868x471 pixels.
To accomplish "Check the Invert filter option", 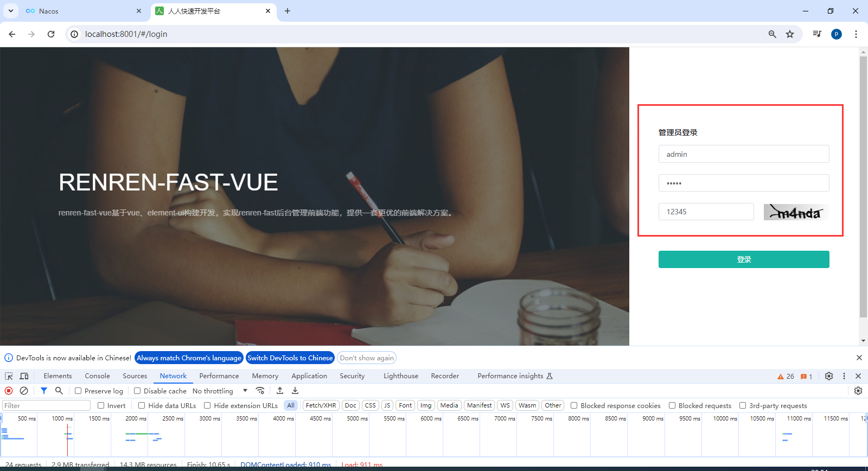I will pos(101,405).
